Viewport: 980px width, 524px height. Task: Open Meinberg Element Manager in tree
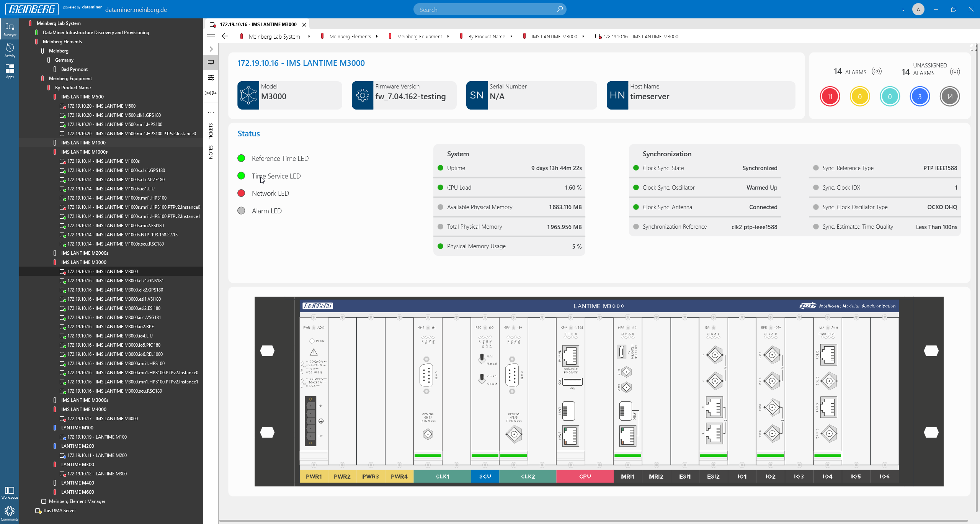tap(77, 501)
